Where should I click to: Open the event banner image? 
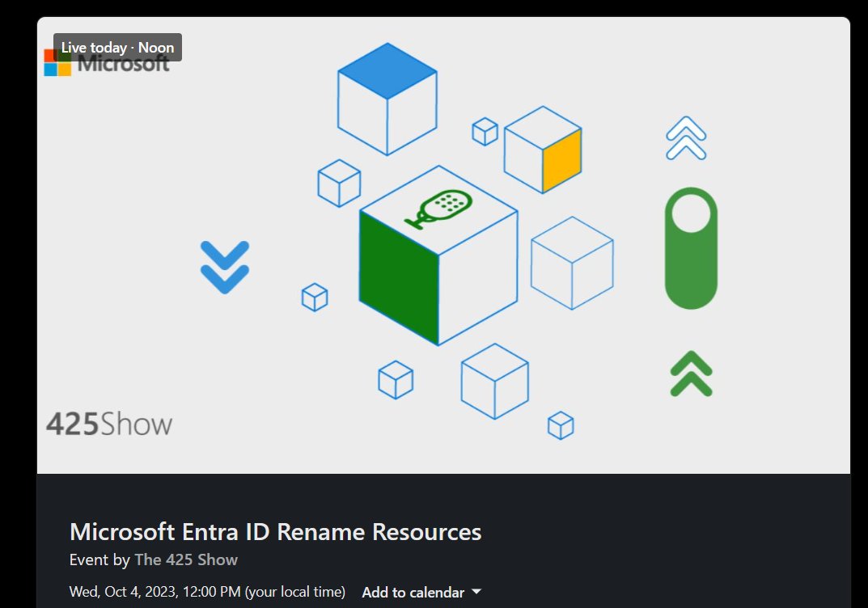[443, 245]
